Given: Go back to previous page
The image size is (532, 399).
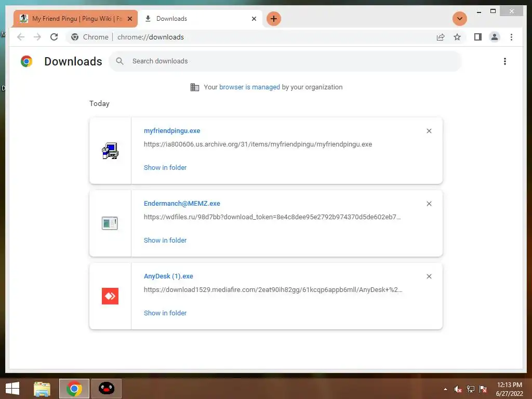Looking at the screenshot, I should click(21, 37).
